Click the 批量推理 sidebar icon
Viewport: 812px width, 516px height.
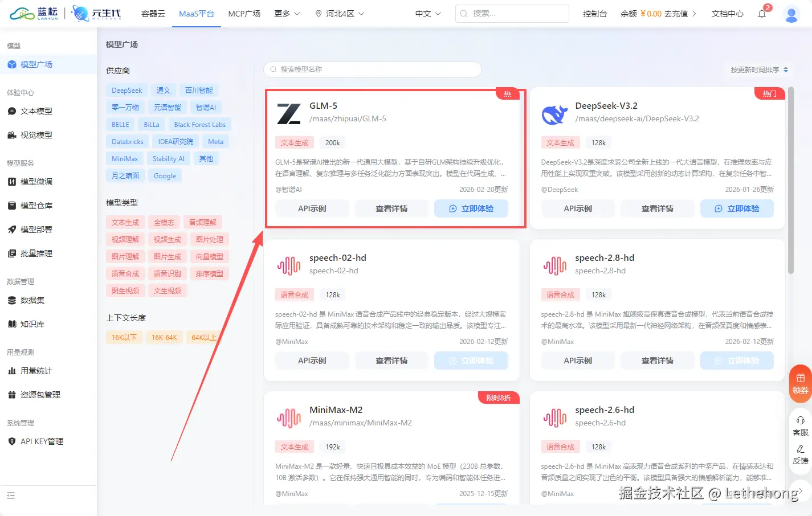coord(12,253)
